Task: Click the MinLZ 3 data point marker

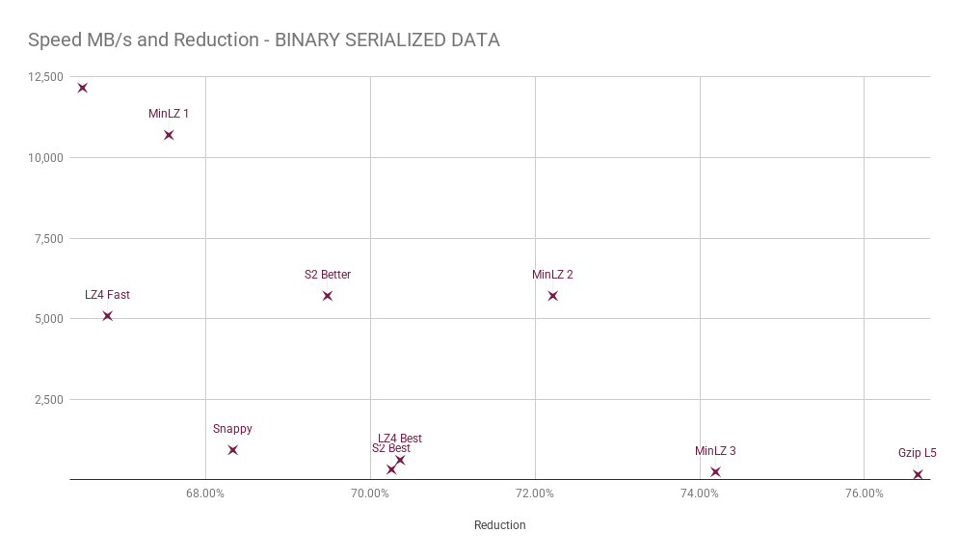Action: click(715, 472)
